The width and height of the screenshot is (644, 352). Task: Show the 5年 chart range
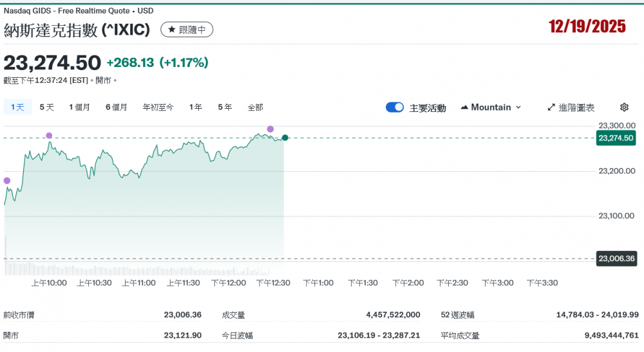225,107
